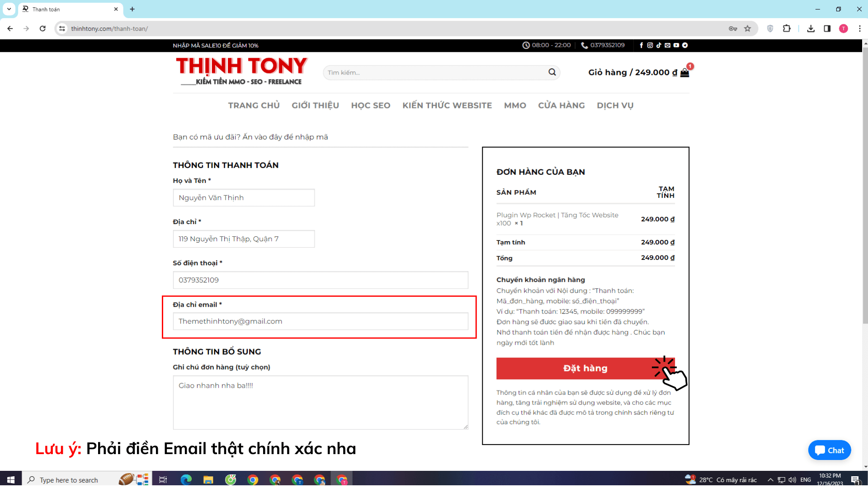Expand hidden icons in the system tray
Screen dimensions: 868x488
tap(769, 479)
